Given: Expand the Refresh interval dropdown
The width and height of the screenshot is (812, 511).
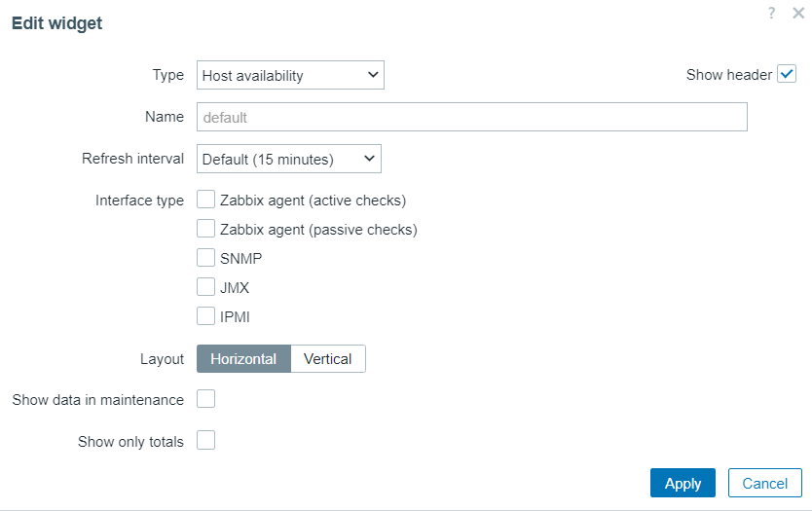Looking at the screenshot, I should pos(289,159).
